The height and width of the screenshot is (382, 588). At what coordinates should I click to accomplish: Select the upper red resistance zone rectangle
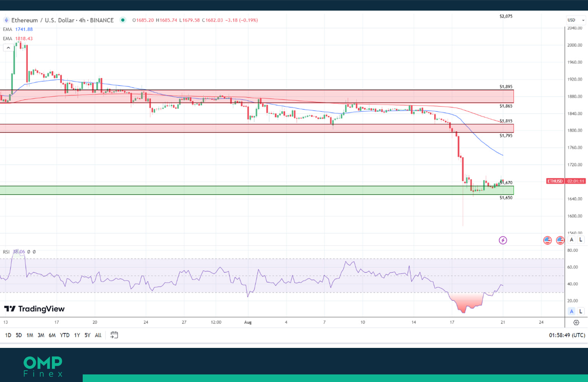coord(257,96)
